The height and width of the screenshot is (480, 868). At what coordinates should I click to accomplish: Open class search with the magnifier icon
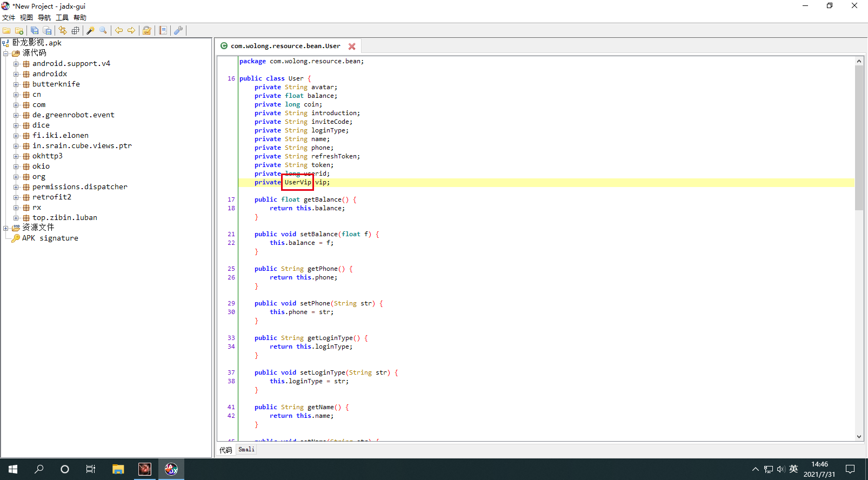(103, 31)
